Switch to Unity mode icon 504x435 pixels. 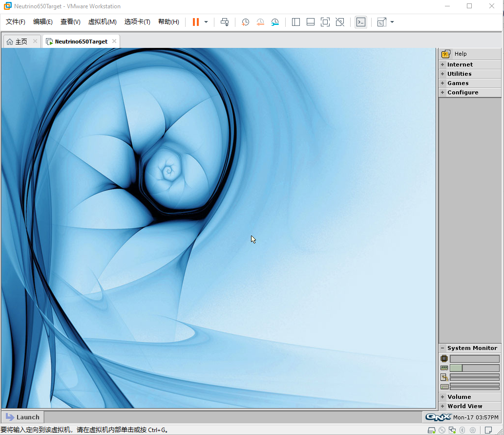coord(340,22)
